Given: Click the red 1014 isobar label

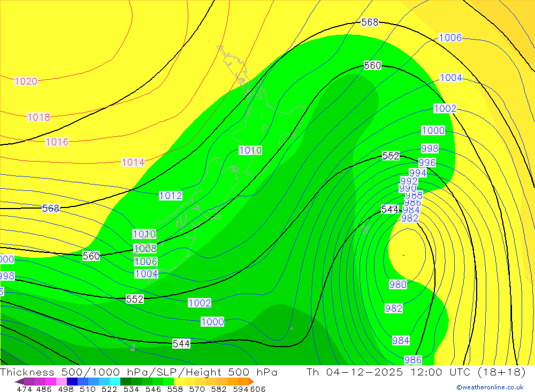Looking at the screenshot, I should click(x=133, y=163).
